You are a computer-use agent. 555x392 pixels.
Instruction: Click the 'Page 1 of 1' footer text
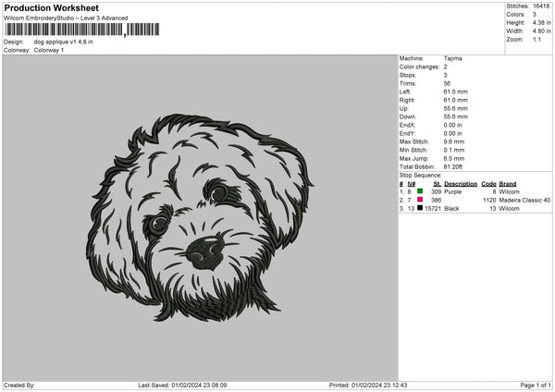pyautogui.click(x=536, y=385)
